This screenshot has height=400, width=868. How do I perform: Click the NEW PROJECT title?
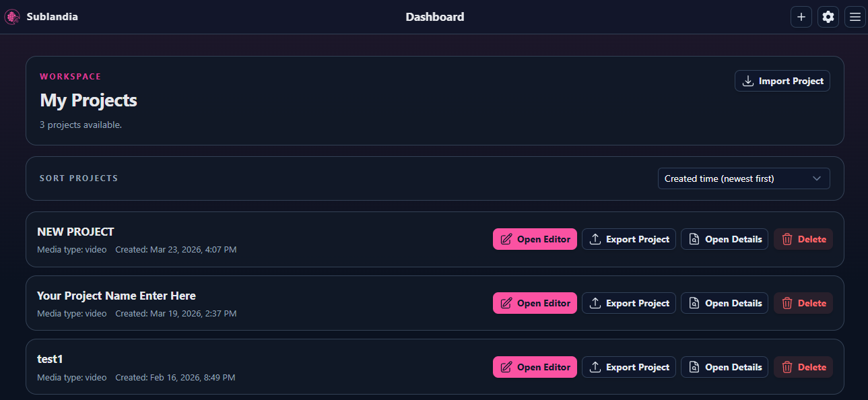[x=75, y=232]
